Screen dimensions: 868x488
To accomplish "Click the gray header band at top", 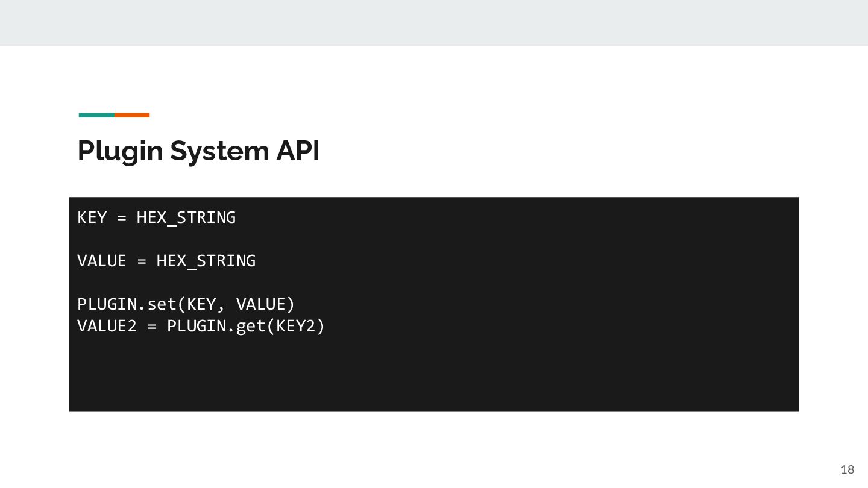I will click(434, 23).
